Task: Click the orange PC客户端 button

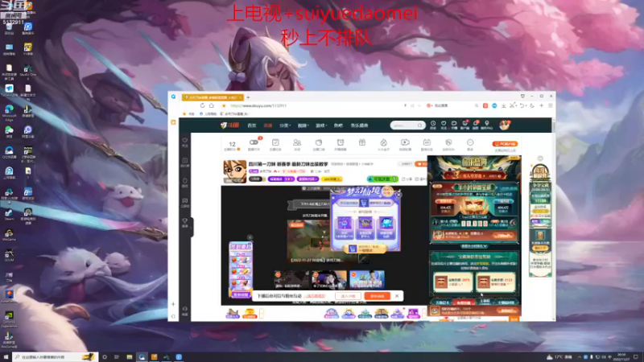Action: pos(505,144)
